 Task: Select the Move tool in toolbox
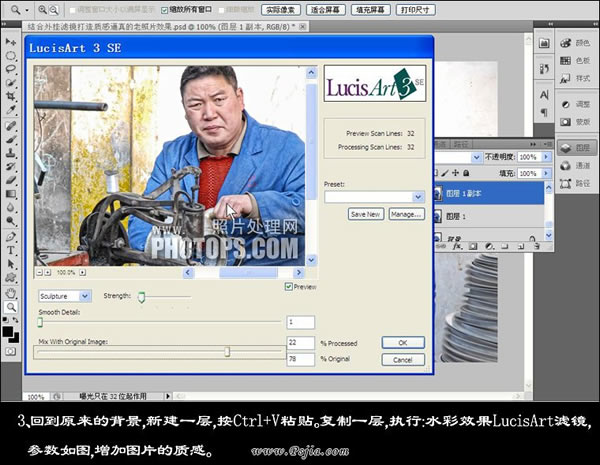click(11, 42)
